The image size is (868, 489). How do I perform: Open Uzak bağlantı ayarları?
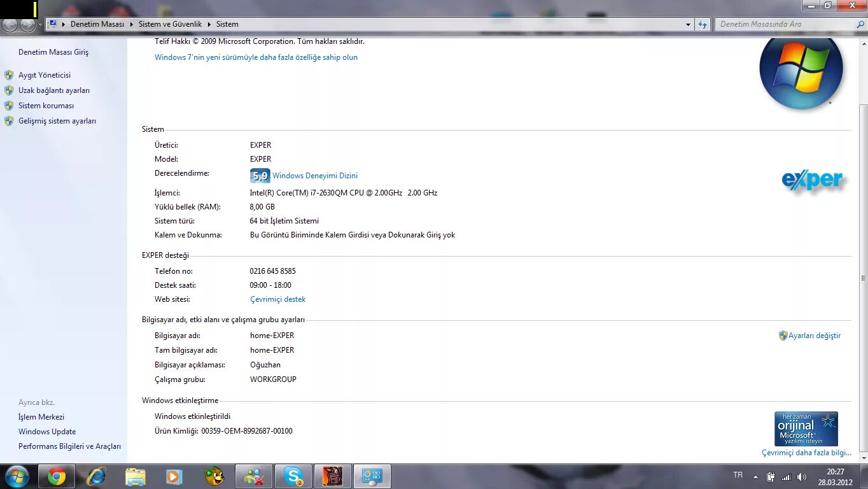click(54, 90)
